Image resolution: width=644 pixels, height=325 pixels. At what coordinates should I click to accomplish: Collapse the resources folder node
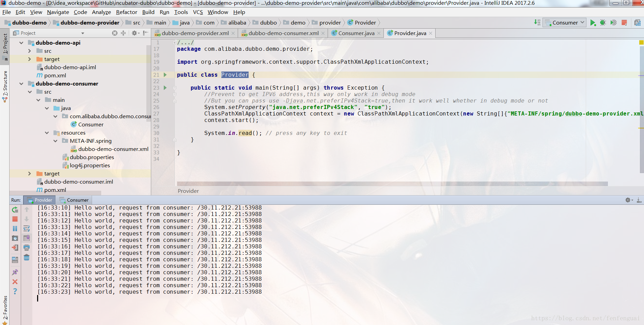click(47, 133)
